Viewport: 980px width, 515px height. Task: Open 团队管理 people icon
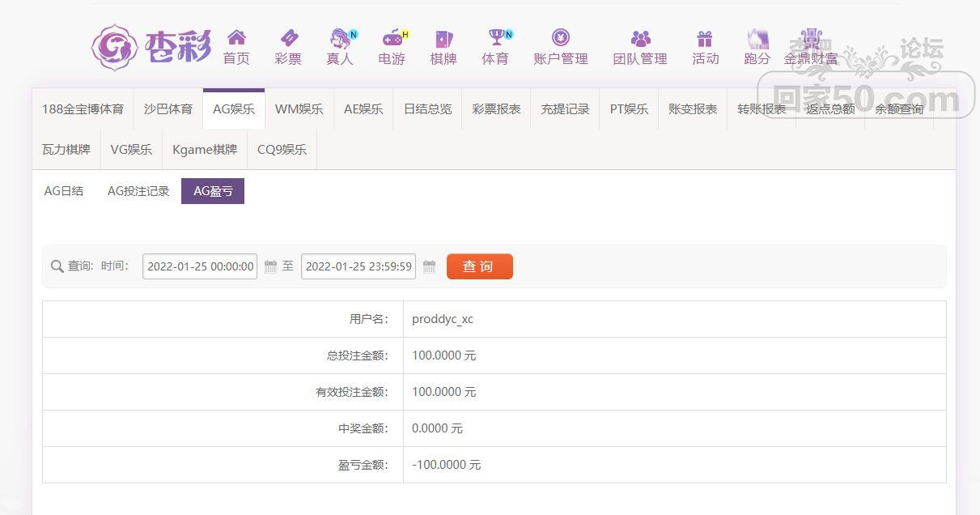[640, 38]
